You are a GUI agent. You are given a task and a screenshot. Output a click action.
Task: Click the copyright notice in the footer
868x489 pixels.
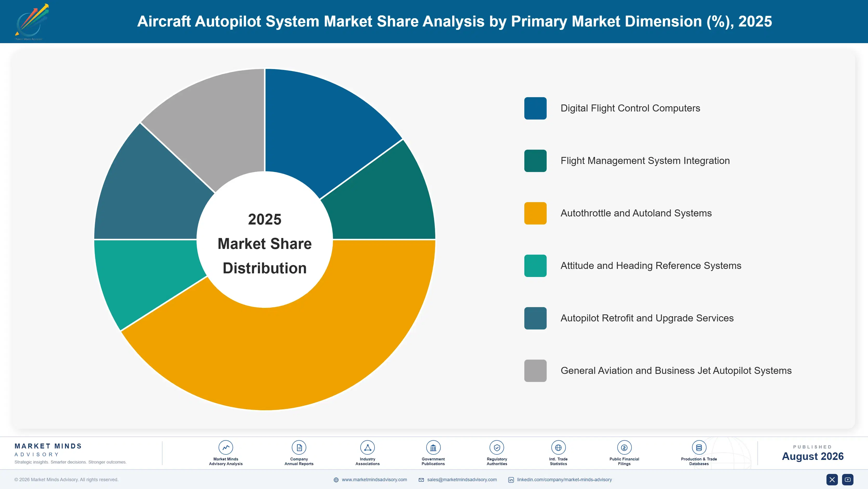66,480
